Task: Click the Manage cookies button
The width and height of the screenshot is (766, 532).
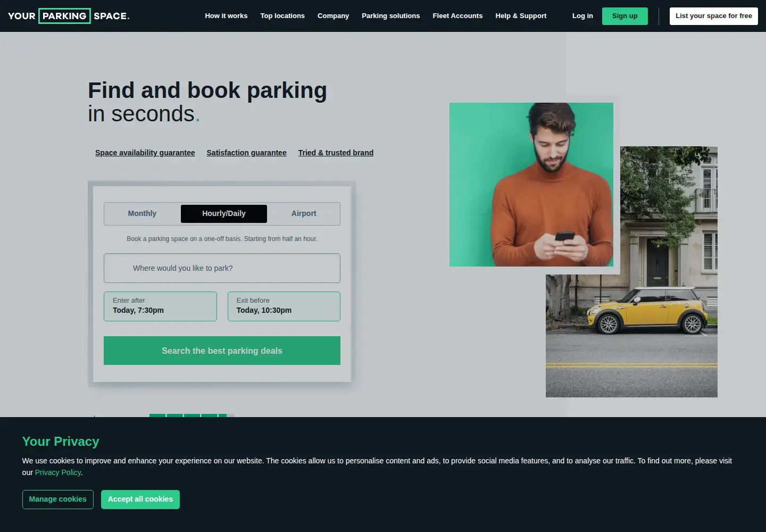Action: tap(57, 499)
